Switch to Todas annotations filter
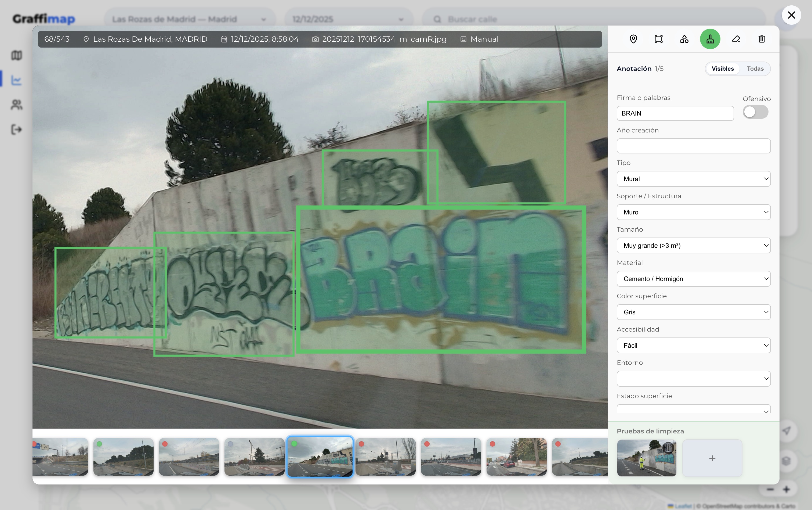 point(755,69)
